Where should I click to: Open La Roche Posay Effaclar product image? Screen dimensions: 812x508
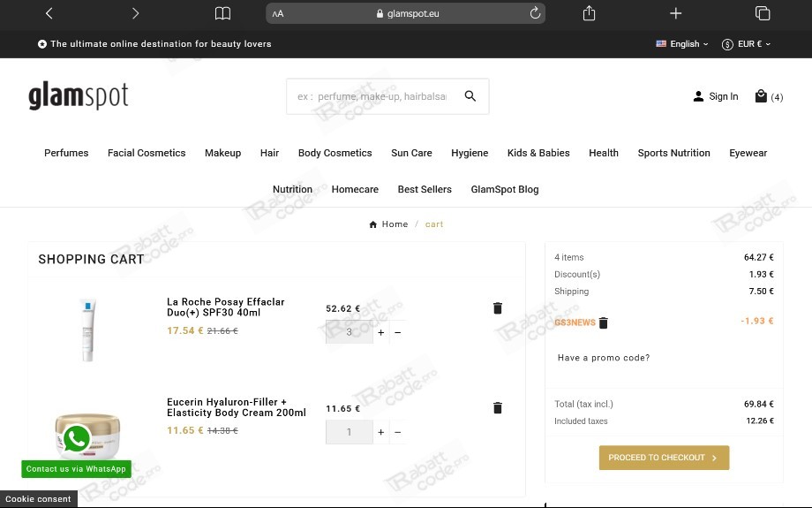point(88,330)
